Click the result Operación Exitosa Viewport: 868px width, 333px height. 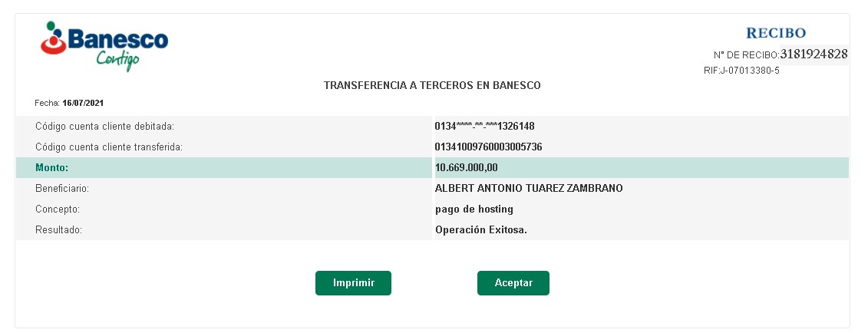coord(481,229)
